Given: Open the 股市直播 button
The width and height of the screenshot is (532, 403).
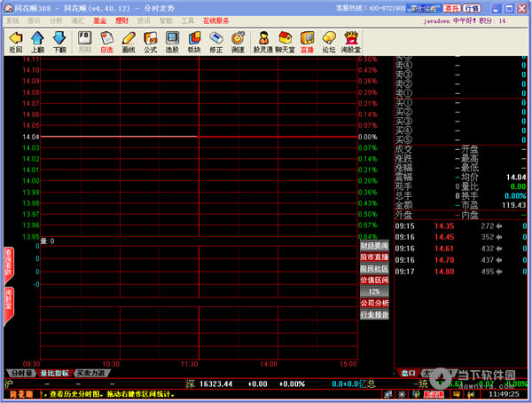Looking at the screenshot, I should (374, 257).
